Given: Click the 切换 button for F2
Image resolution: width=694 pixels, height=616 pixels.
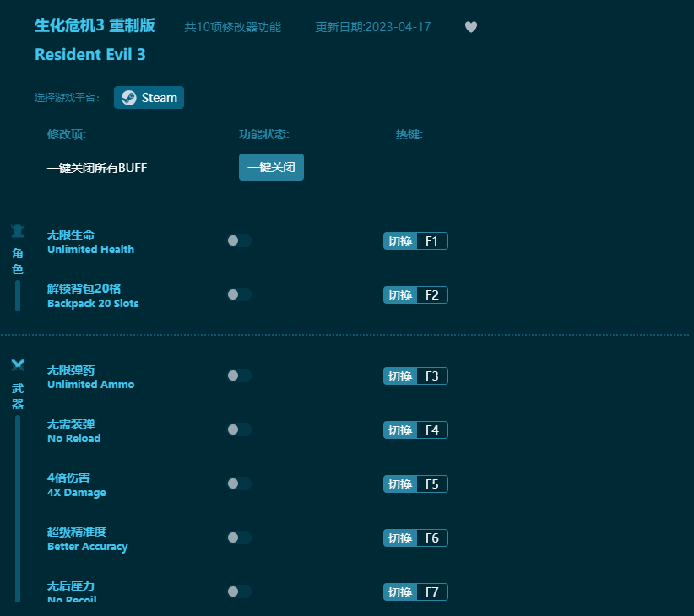Looking at the screenshot, I should (x=400, y=295).
